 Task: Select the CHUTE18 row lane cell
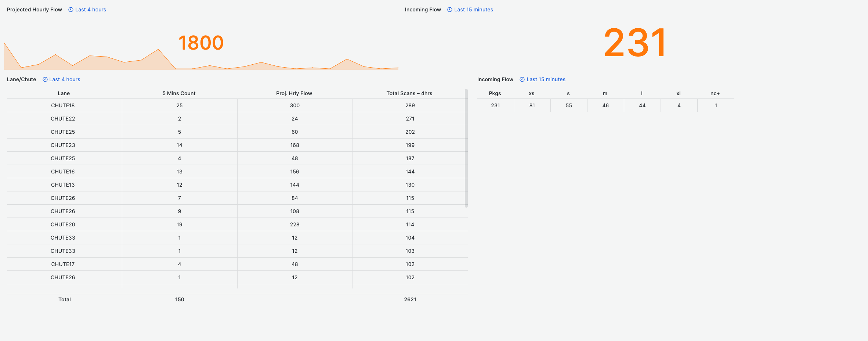click(63, 105)
